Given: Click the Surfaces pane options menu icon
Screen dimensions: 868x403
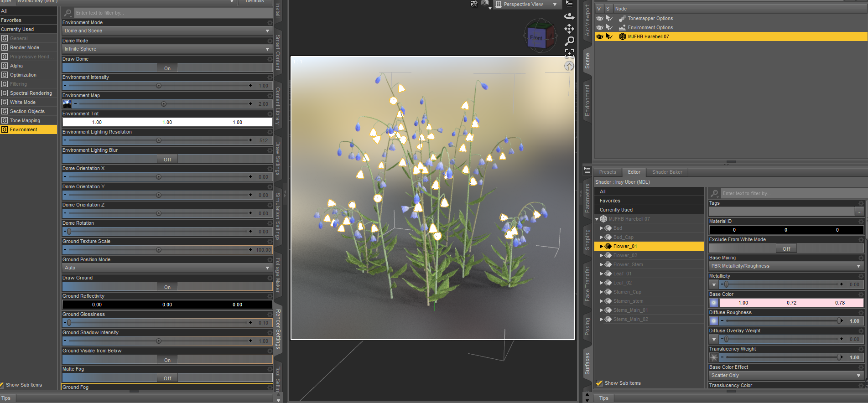Looking at the screenshot, I should click(x=587, y=170).
